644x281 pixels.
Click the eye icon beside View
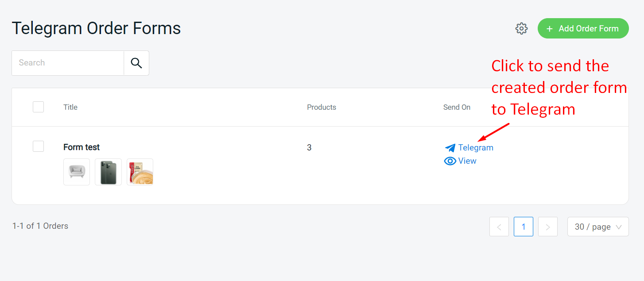[450, 161]
